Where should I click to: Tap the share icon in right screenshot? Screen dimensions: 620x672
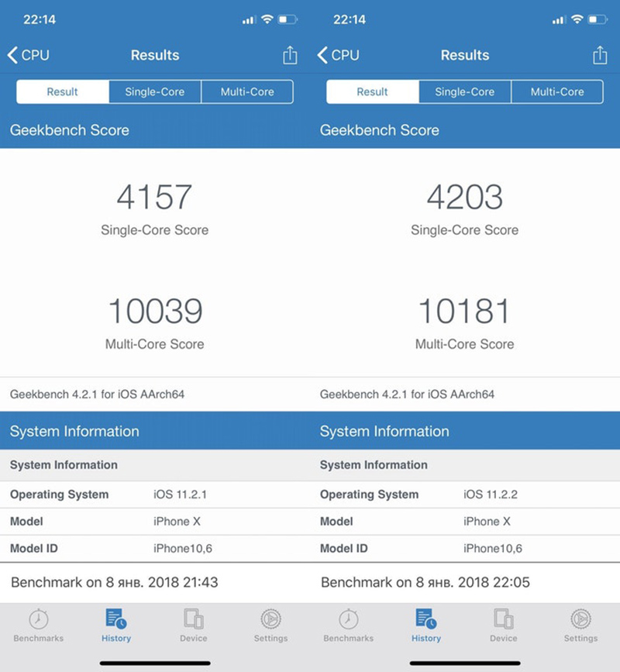600,55
